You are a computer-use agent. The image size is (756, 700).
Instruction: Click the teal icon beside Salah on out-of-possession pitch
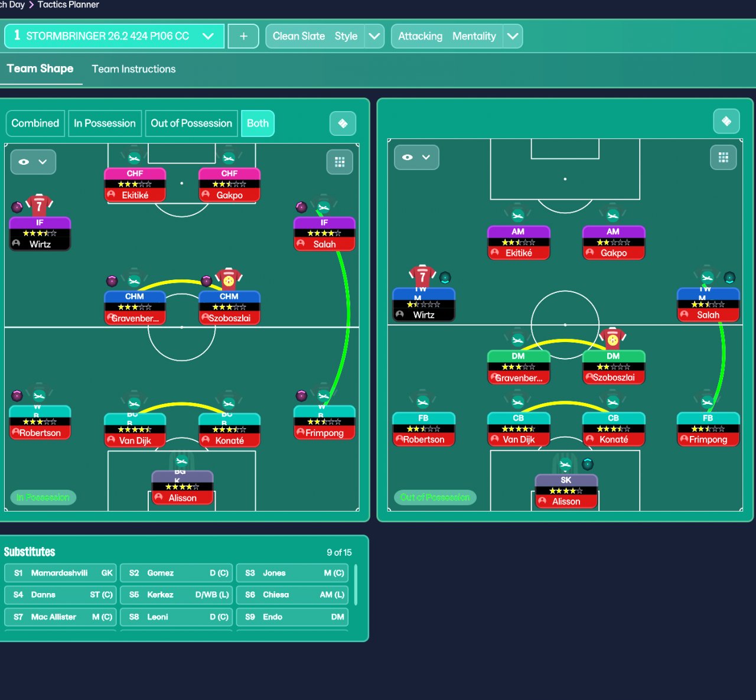(730, 277)
